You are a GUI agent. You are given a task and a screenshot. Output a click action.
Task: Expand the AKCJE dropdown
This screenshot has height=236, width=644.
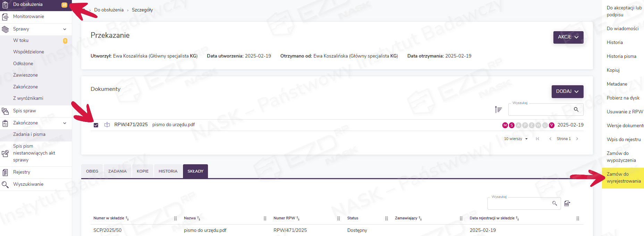click(568, 37)
